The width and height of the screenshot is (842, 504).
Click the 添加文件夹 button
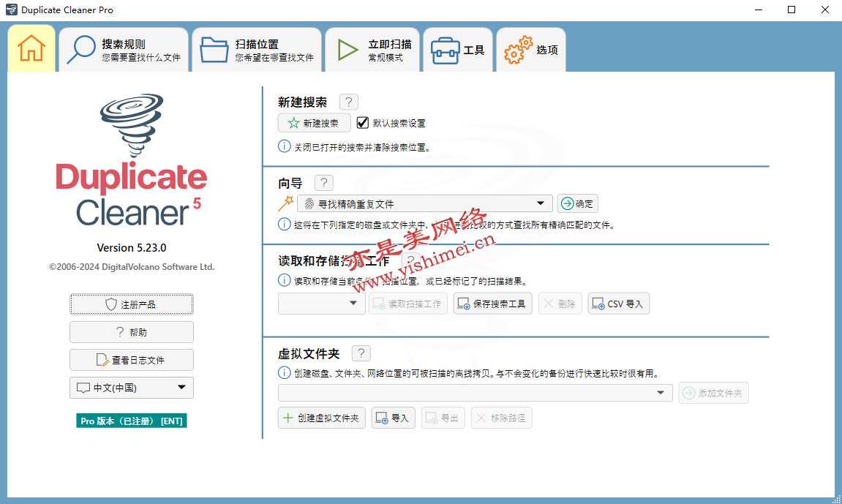[713, 394]
